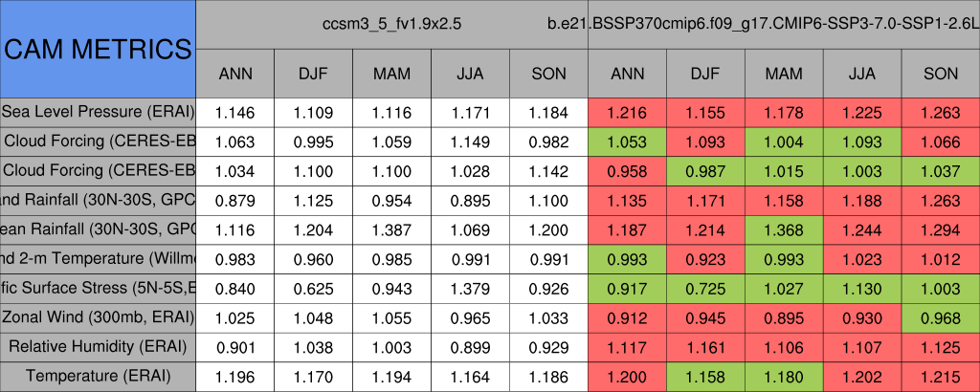Click the red cell showing 1.216
This screenshot has height=392, width=980.
627,113
